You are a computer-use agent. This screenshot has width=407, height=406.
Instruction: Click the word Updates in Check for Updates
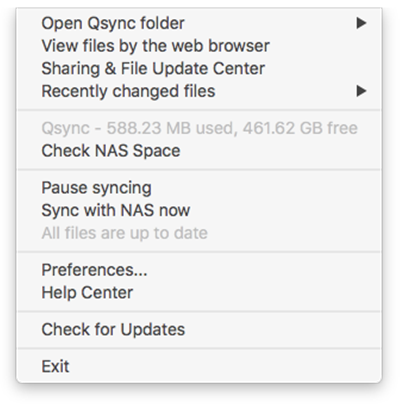153,330
